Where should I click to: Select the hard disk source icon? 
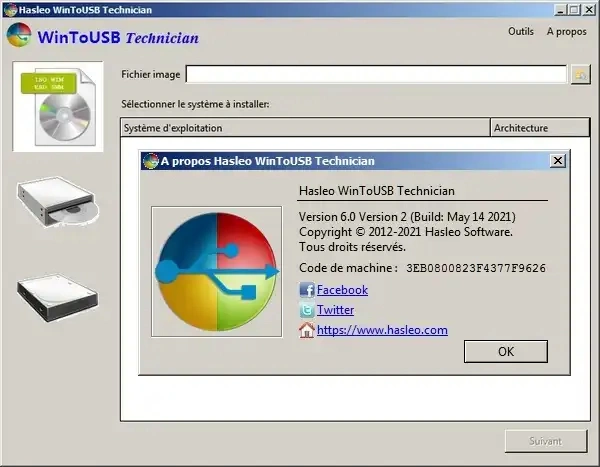click(57, 293)
